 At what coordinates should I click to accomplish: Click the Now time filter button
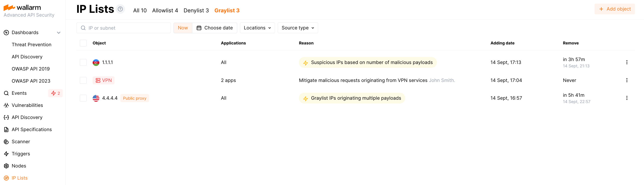tap(183, 28)
